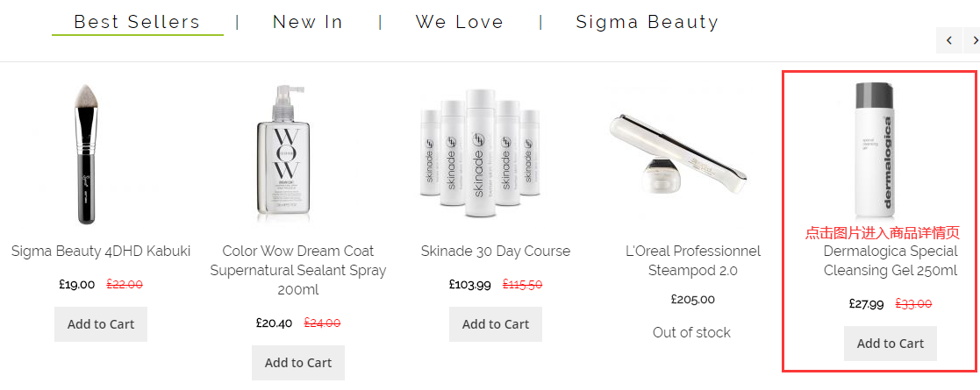Open Color Wow Dream Coat product title
This screenshot has height=390, width=980.
298,270
